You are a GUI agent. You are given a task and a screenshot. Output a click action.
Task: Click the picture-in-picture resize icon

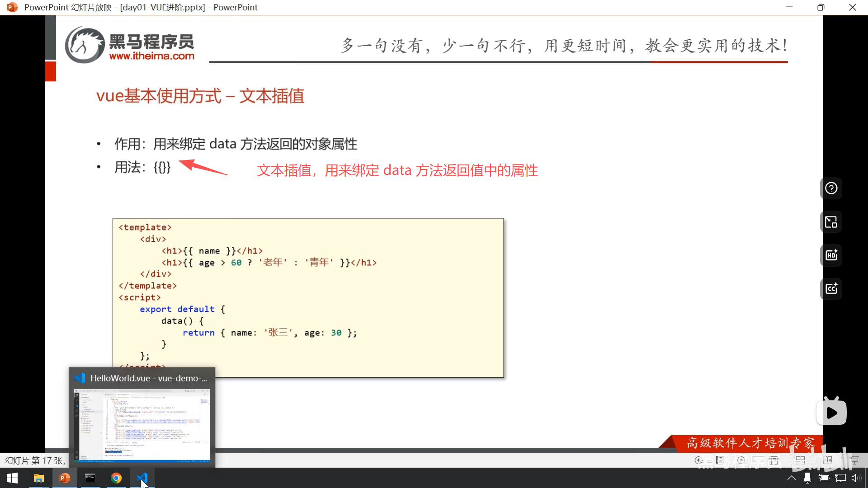[831, 222]
